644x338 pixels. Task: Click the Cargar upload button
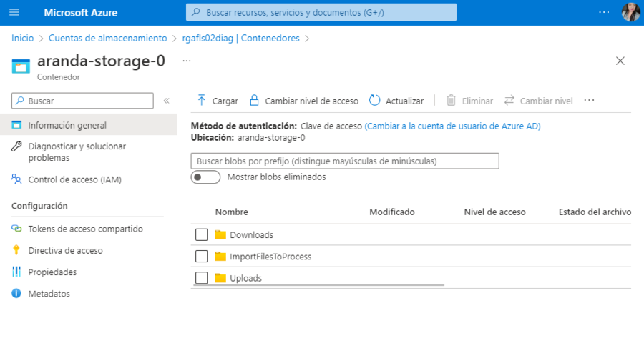(218, 101)
